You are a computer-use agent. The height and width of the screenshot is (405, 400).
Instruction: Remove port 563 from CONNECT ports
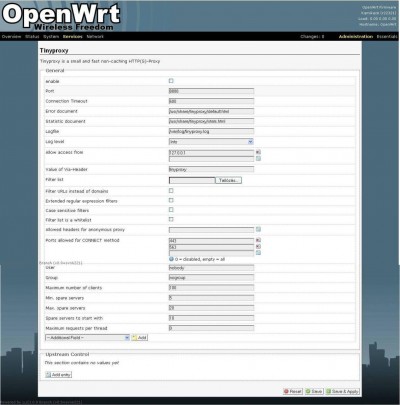pos(258,246)
